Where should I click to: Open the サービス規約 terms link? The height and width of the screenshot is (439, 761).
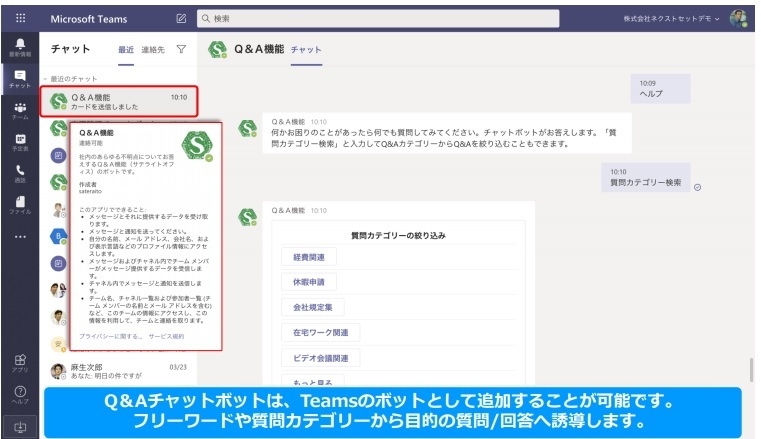166,336
